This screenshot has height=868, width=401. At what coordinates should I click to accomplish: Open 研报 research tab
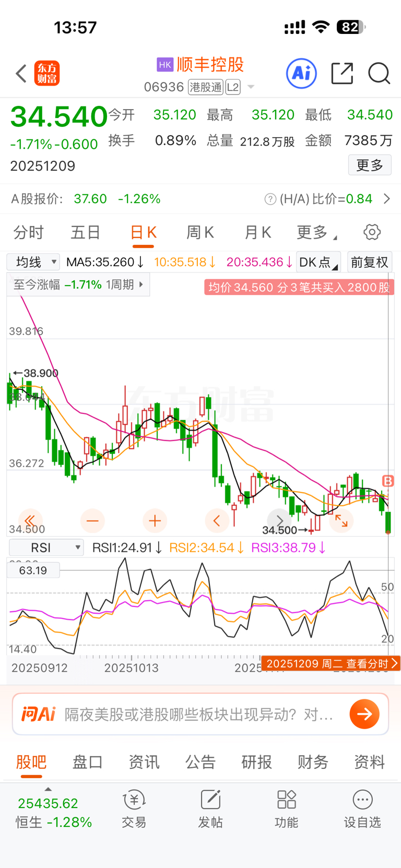coord(256,763)
